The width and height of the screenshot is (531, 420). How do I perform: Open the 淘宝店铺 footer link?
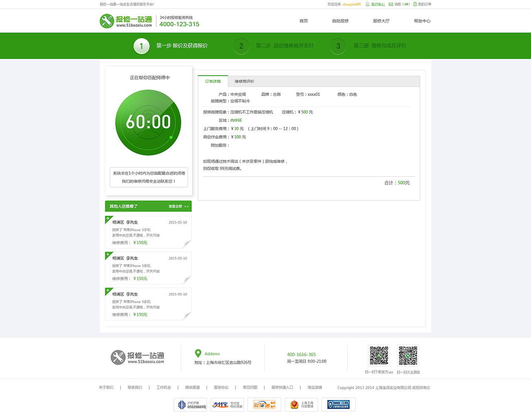click(x=315, y=388)
